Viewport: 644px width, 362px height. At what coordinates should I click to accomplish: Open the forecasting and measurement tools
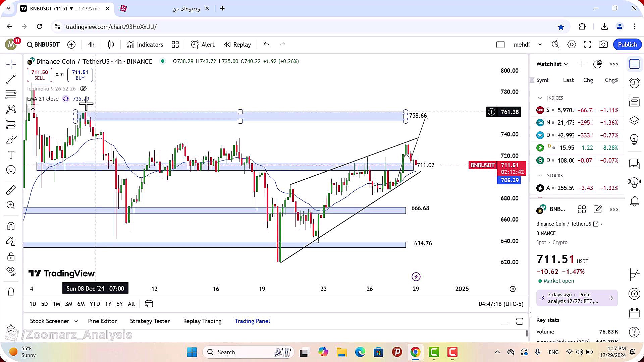coord(11,125)
